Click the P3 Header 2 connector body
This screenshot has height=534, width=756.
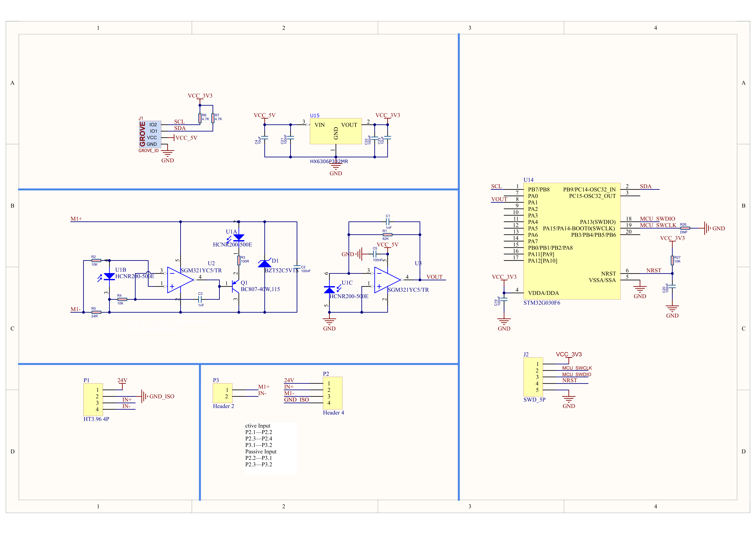point(223,393)
